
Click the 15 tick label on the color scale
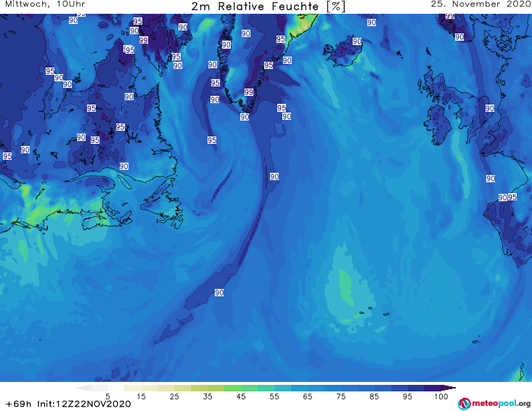tap(141, 396)
